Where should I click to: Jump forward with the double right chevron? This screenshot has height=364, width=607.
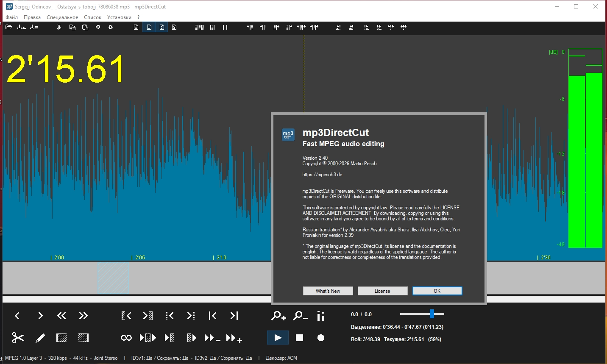pyautogui.click(x=84, y=316)
